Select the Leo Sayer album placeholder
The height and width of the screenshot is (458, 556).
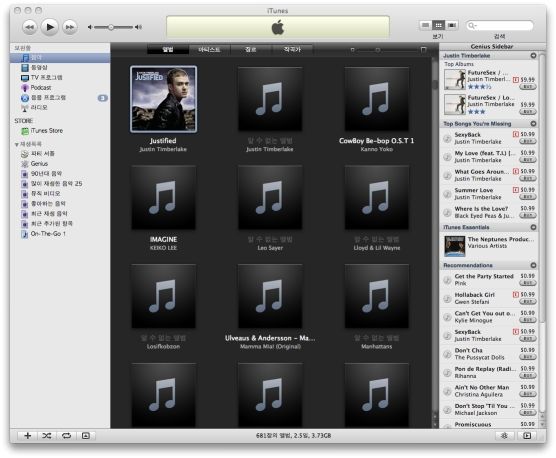[x=270, y=197]
